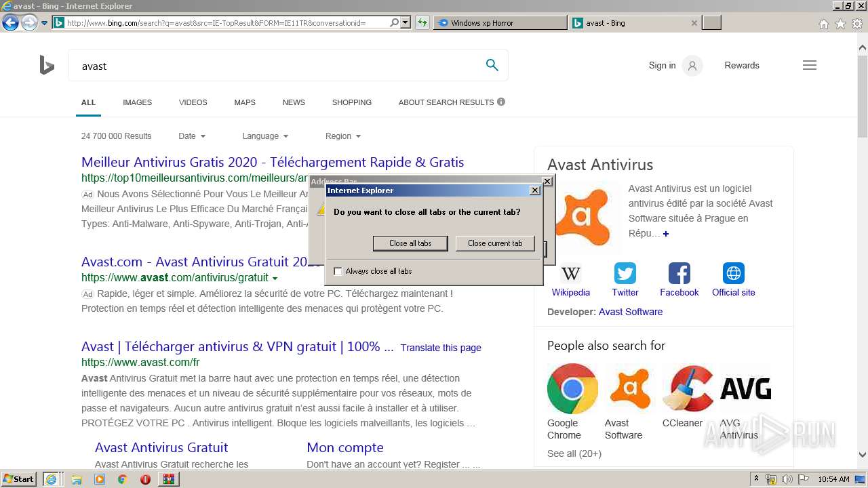Click the user profile avatar icon
The image size is (868, 488).
(x=692, y=66)
